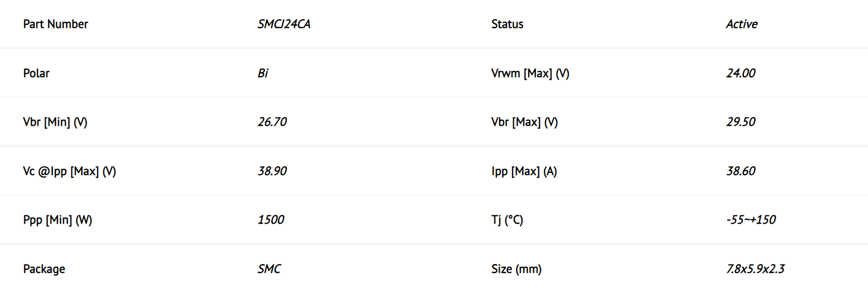The image size is (868, 291).
Task: Click the Part Number label
Action: [55, 24]
